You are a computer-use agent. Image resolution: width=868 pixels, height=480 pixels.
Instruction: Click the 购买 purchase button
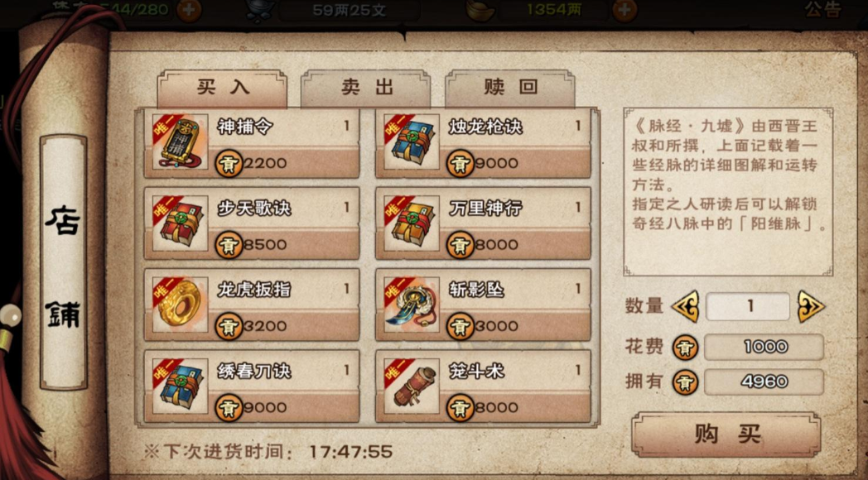point(726,434)
